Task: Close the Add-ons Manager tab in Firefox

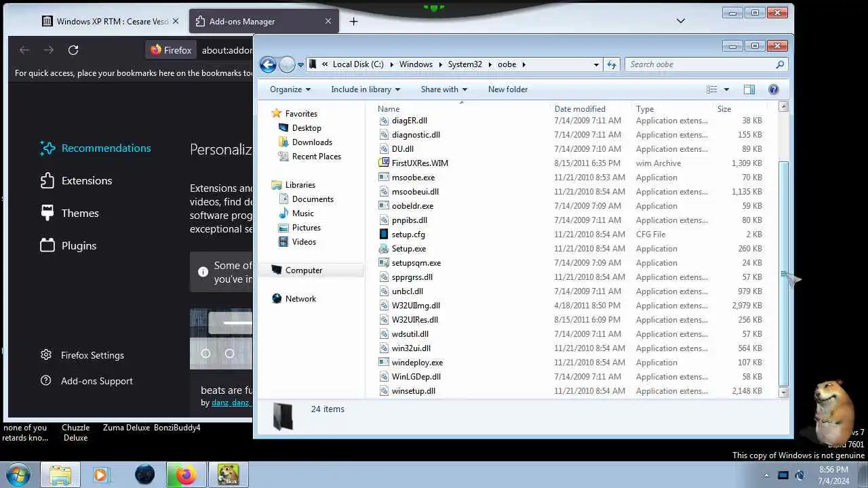Action: coord(328,21)
